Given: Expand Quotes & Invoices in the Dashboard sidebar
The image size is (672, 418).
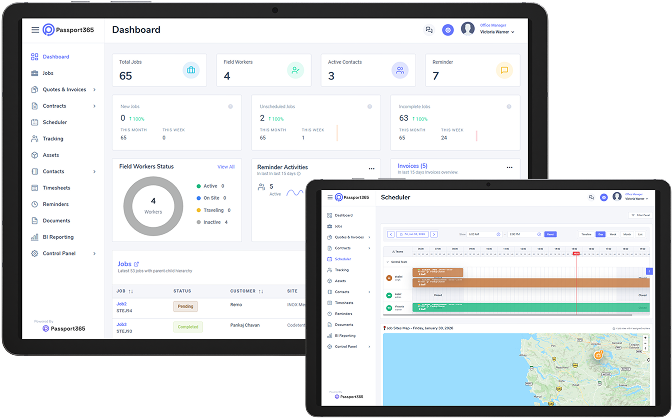Looking at the screenshot, I should pyautogui.click(x=65, y=89).
